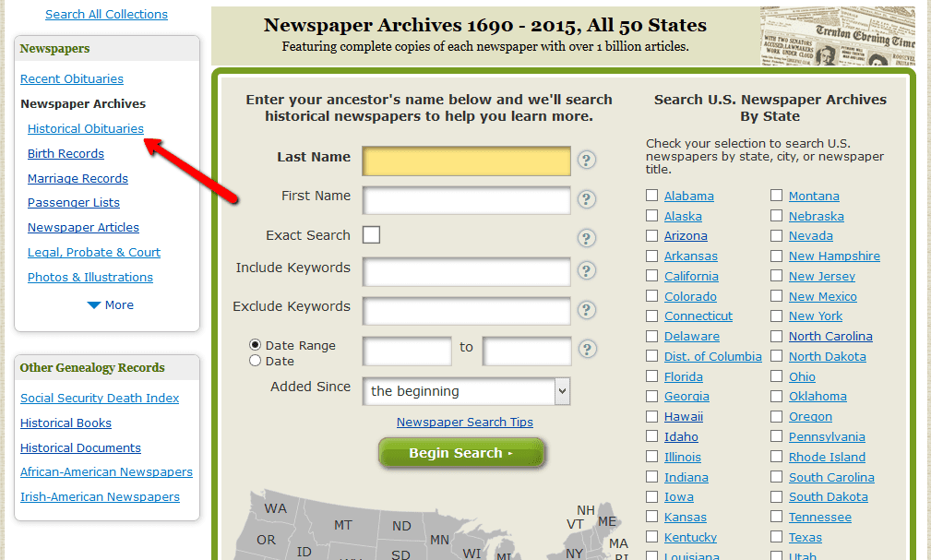Enable the Exact Search checkbox
The height and width of the screenshot is (560, 931).
371,234
